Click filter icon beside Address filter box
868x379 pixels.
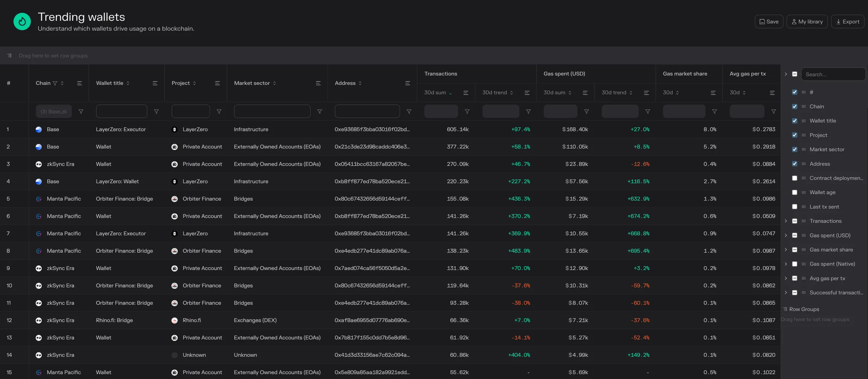[409, 112]
